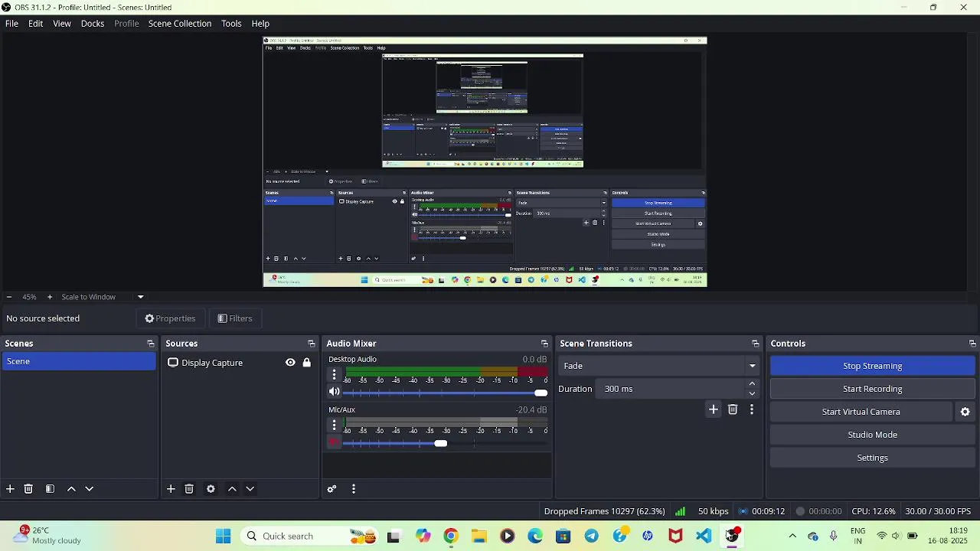The height and width of the screenshot is (551, 980).
Task: Move source up arrow in Sources dock
Action: 232,489
